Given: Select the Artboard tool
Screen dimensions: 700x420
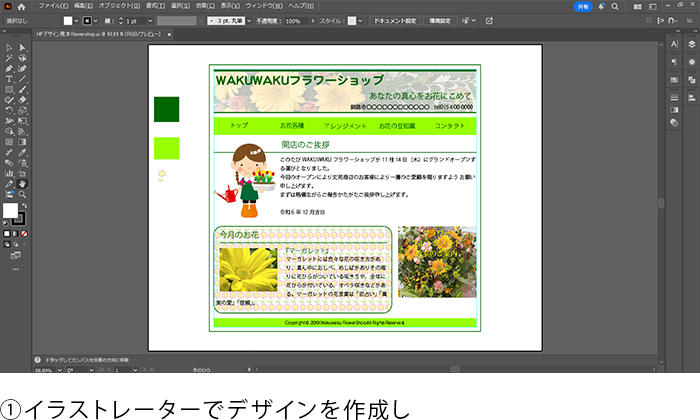Looking at the screenshot, I should (x=22, y=174).
